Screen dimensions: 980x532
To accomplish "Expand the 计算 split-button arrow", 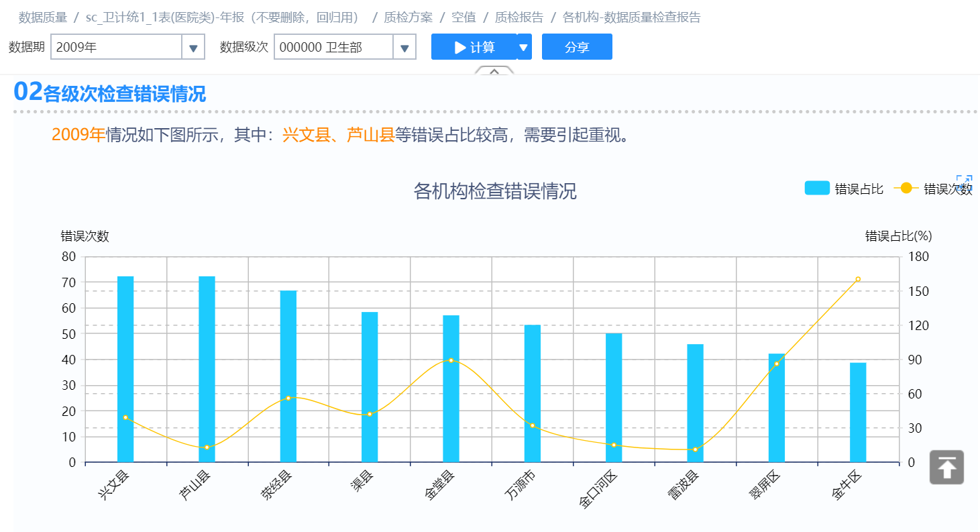I will pos(525,47).
